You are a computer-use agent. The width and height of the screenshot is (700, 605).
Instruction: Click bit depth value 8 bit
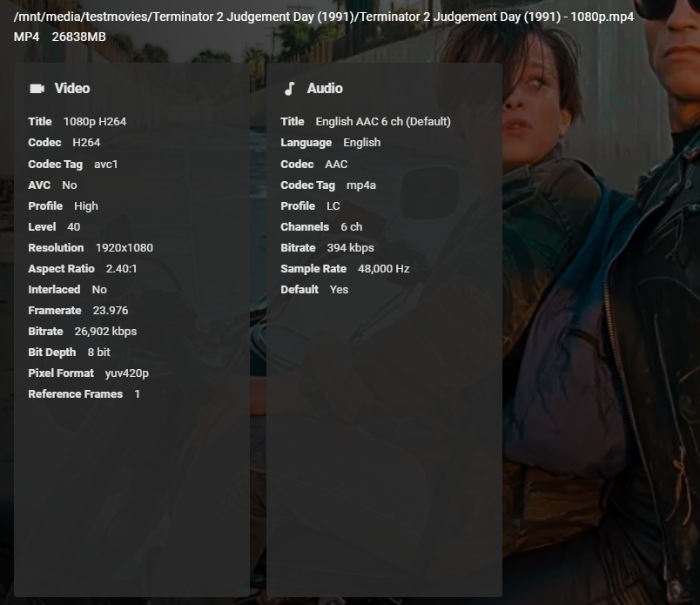(99, 353)
